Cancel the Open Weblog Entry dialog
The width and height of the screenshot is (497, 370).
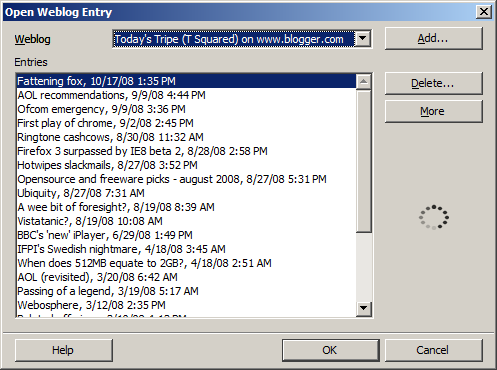(434, 350)
